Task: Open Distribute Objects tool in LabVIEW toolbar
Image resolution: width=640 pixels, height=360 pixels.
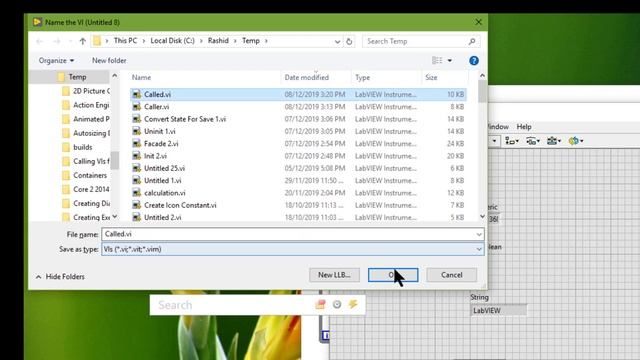Action: (x=533, y=141)
